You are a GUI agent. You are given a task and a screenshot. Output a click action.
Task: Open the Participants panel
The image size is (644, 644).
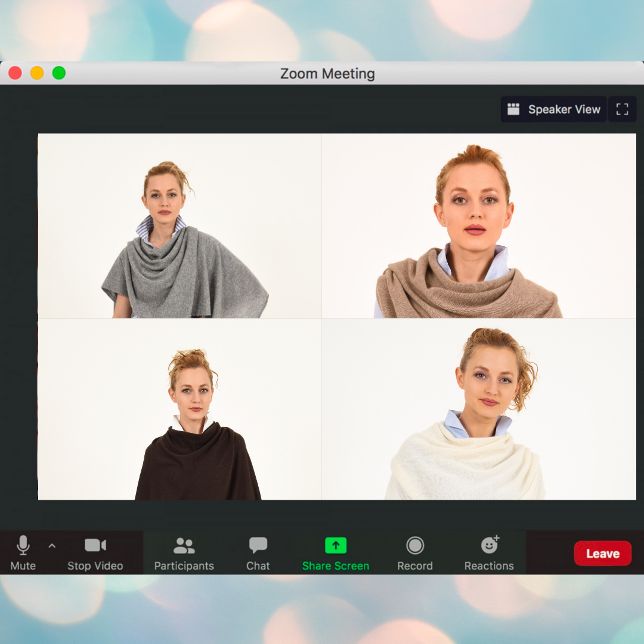click(184, 553)
